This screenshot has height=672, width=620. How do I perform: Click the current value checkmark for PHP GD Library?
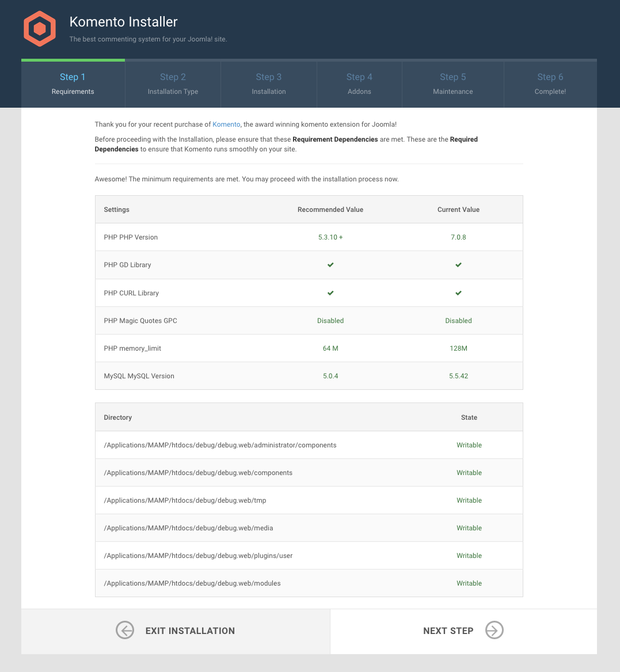coord(458,265)
